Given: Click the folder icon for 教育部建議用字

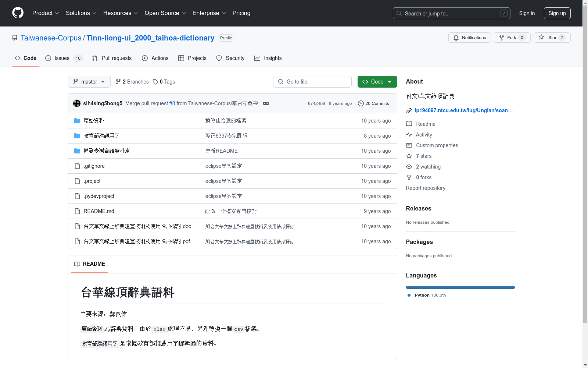Looking at the screenshot, I should pyautogui.click(x=77, y=136).
